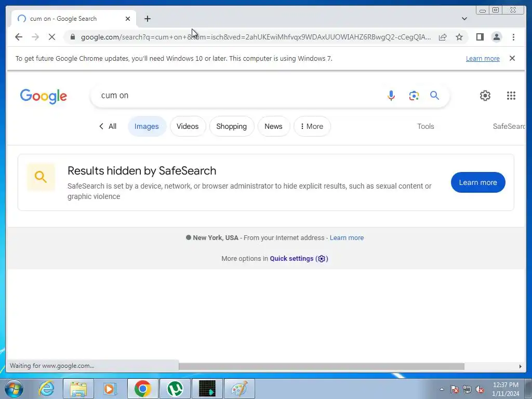Switch to the News tab
Screen dimensions: 532x399
pyautogui.click(x=273, y=126)
